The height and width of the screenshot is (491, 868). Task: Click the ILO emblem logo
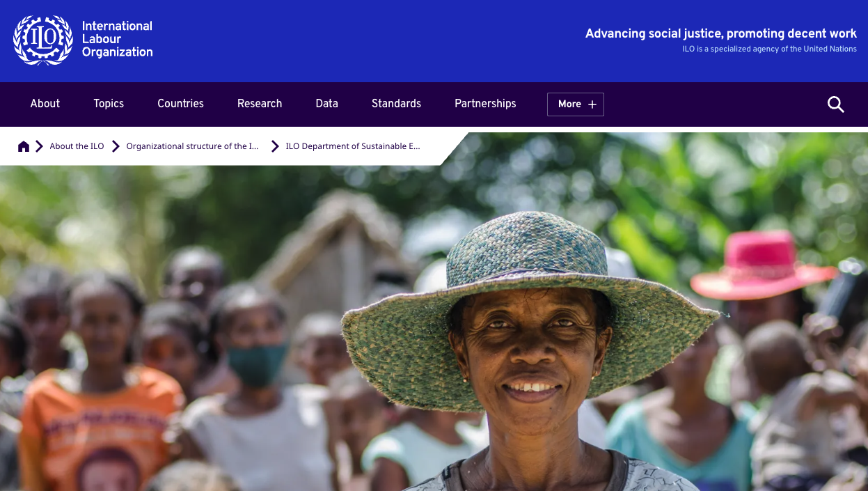42,40
